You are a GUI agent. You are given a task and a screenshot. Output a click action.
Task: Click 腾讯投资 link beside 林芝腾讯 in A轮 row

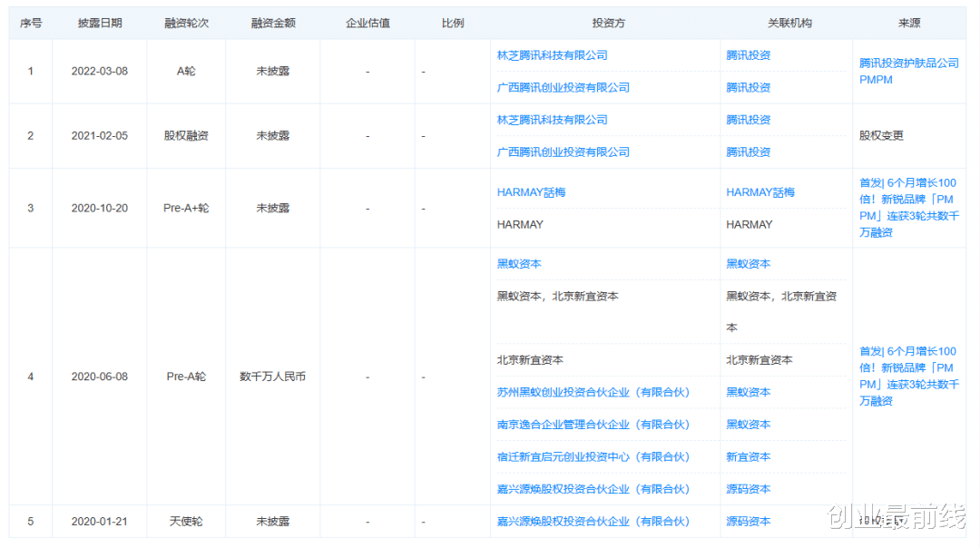click(x=748, y=55)
